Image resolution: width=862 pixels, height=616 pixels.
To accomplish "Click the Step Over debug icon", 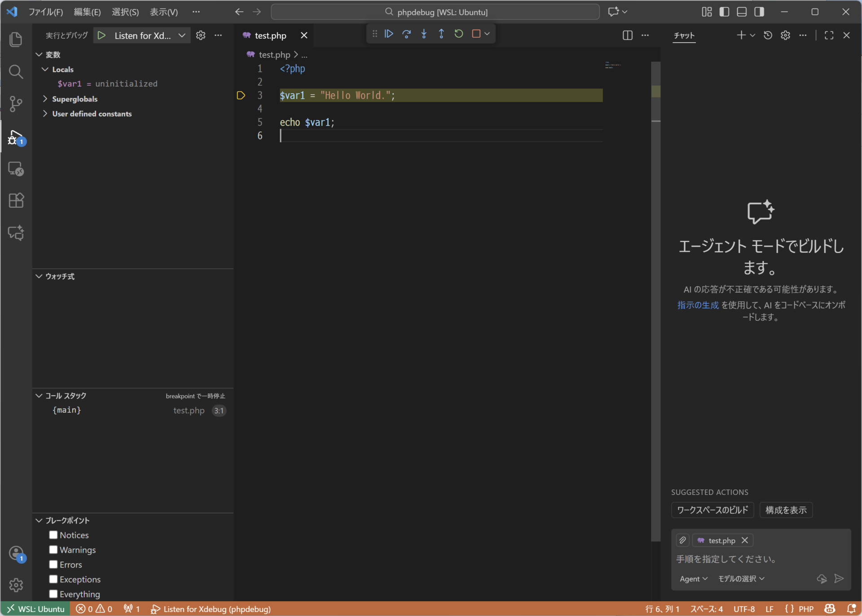I will click(x=406, y=34).
